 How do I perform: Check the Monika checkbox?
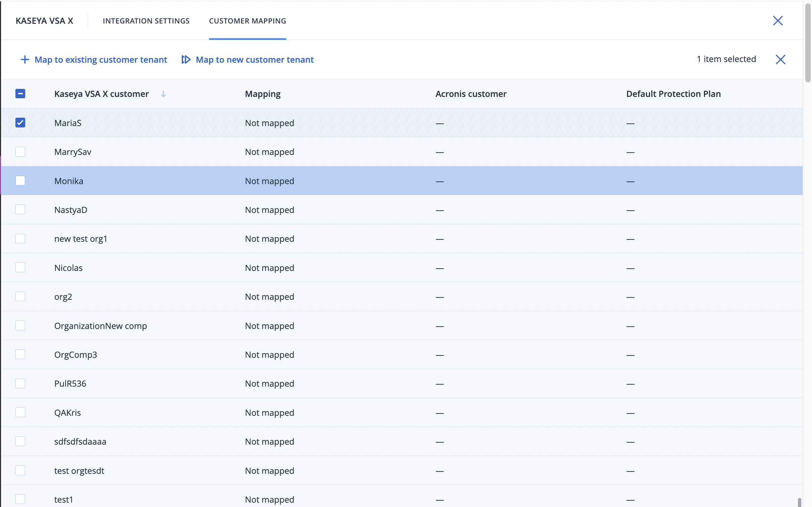click(x=20, y=181)
